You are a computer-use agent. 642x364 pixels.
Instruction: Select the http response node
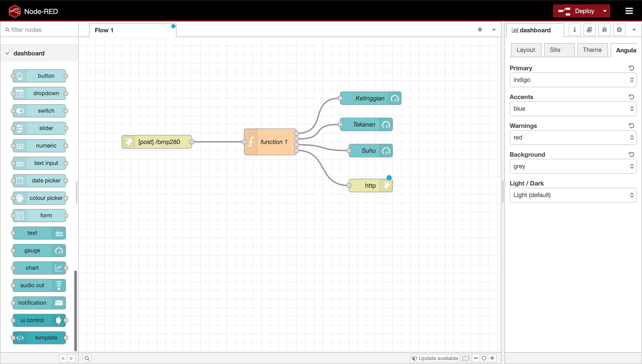pyautogui.click(x=370, y=186)
